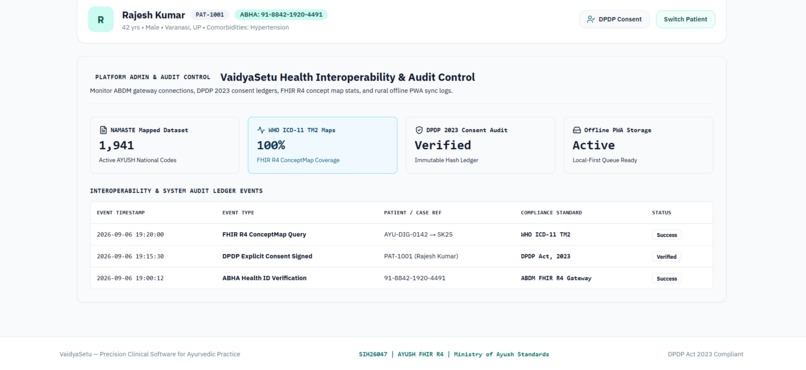The image size is (806, 370).
Task: Click the PAT-1001 (Rajesh Kumar) case reference
Action: point(421,256)
